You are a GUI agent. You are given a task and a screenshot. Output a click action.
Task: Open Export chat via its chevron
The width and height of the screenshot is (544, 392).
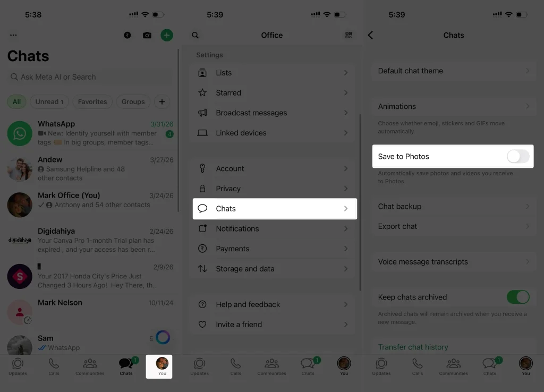(x=528, y=226)
